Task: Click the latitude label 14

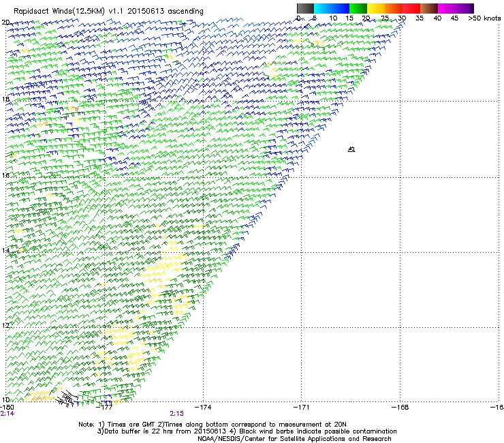Action: tap(5, 250)
